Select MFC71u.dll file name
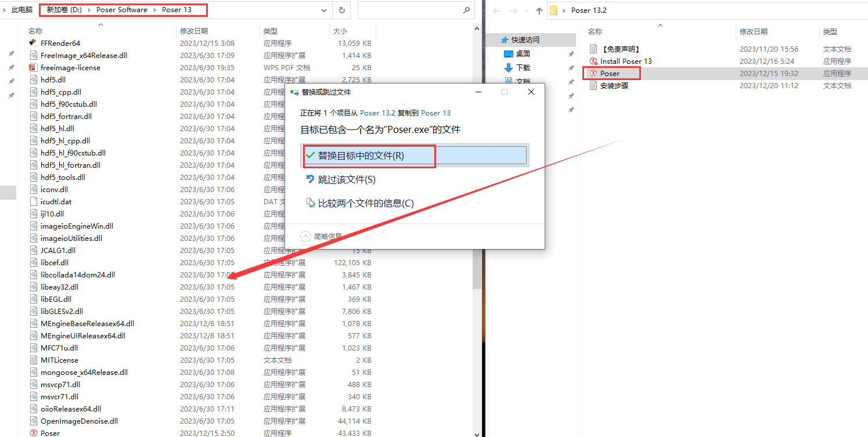 pyautogui.click(x=59, y=348)
